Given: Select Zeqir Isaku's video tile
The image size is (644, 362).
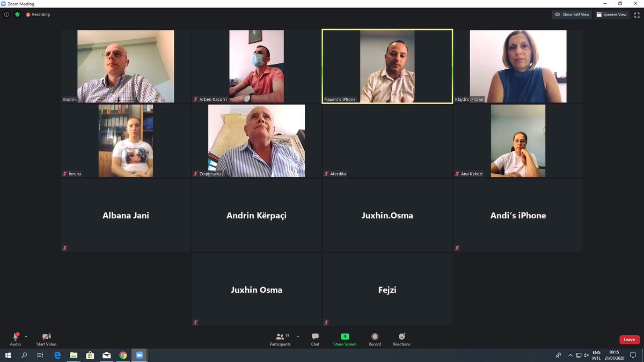Looking at the screenshot, I should tap(257, 141).
